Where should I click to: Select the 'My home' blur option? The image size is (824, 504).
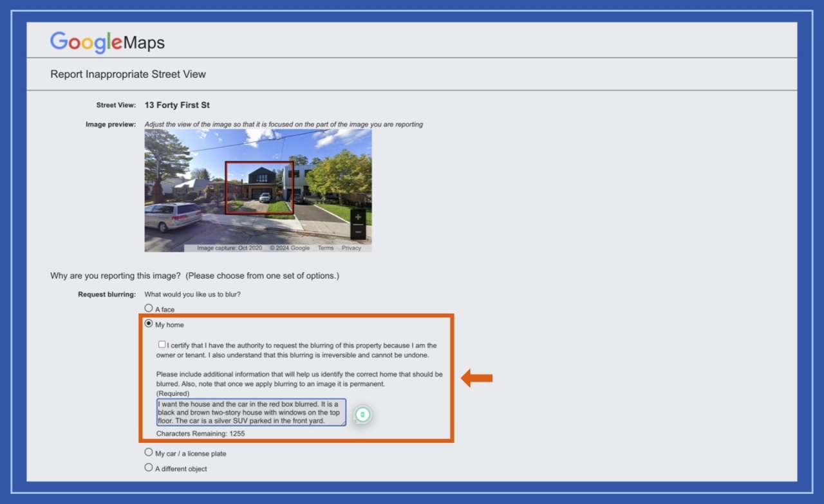click(149, 324)
